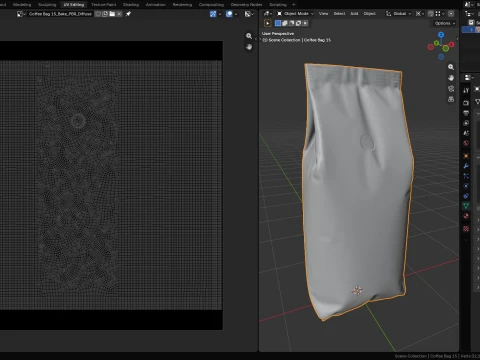
Task: Create a new image copy icon
Action: (105, 14)
